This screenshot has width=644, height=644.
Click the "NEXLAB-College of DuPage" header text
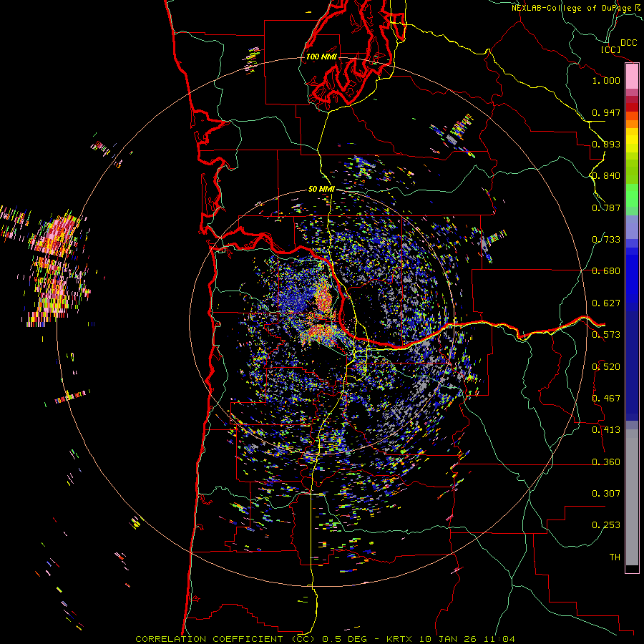[x=571, y=8]
